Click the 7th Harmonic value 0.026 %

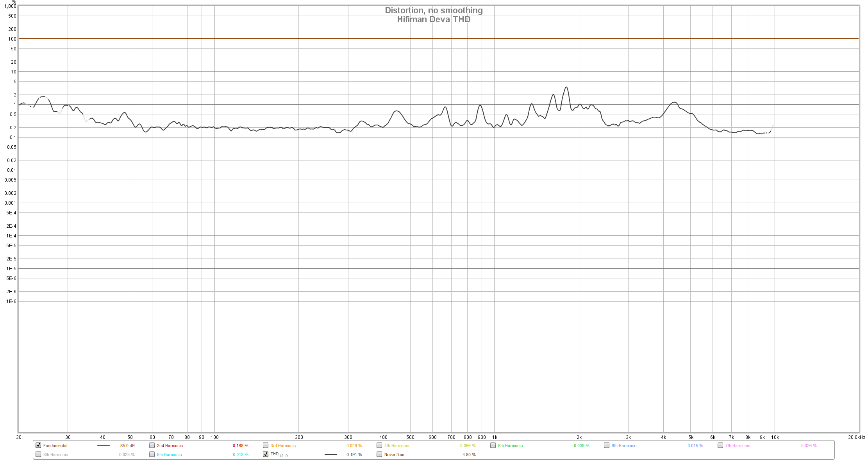pyautogui.click(x=809, y=446)
